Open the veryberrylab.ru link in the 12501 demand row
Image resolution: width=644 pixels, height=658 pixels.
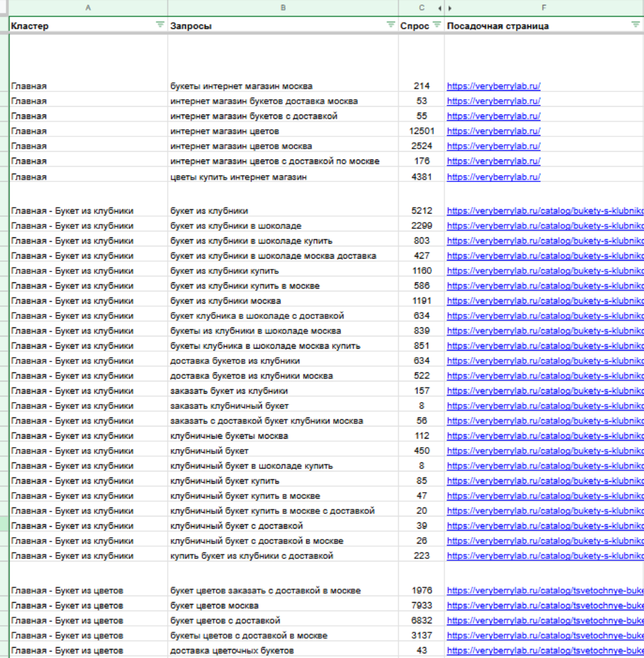tap(493, 131)
